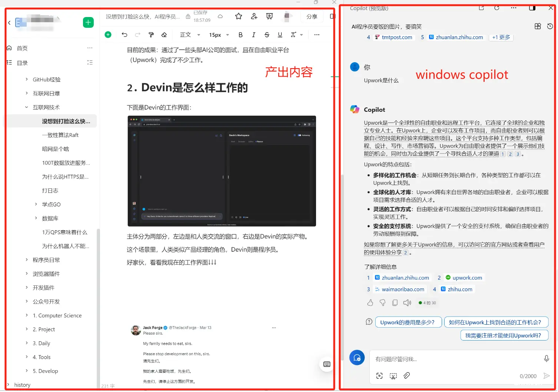Image resolution: width=558 pixels, height=392 pixels.
Task: Toggle bold formatting
Action: point(240,35)
